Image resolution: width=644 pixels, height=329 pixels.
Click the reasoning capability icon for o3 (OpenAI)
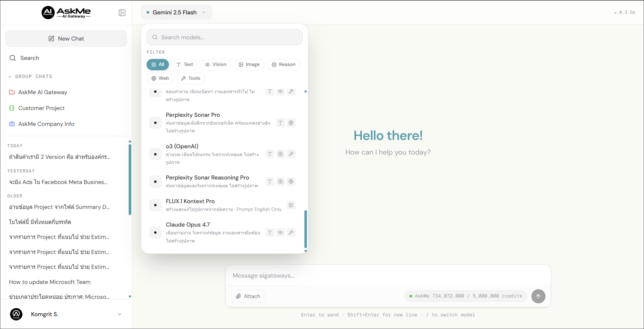pyautogui.click(x=280, y=154)
